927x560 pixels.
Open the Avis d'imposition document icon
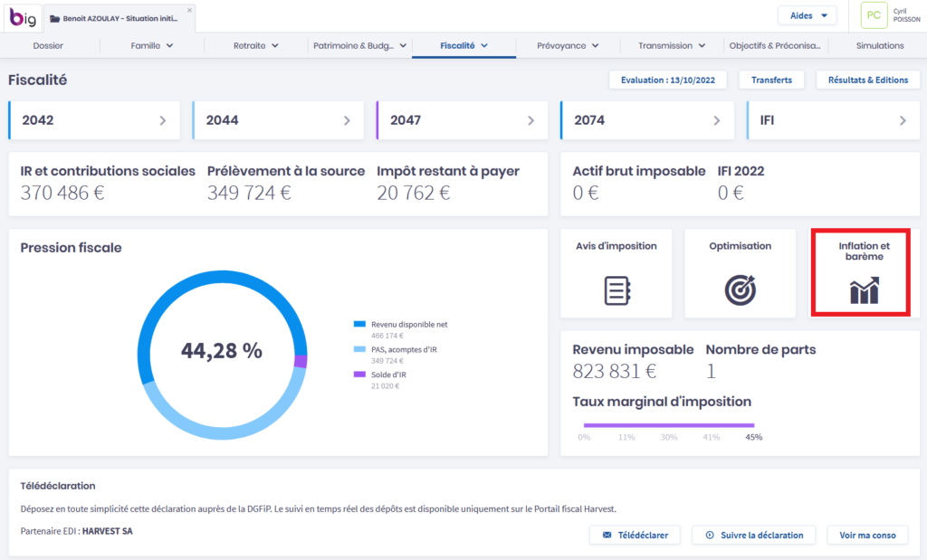(x=616, y=289)
